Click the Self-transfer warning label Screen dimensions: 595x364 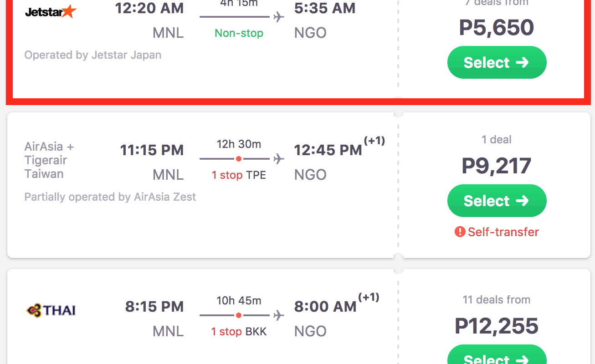click(503, 232)
